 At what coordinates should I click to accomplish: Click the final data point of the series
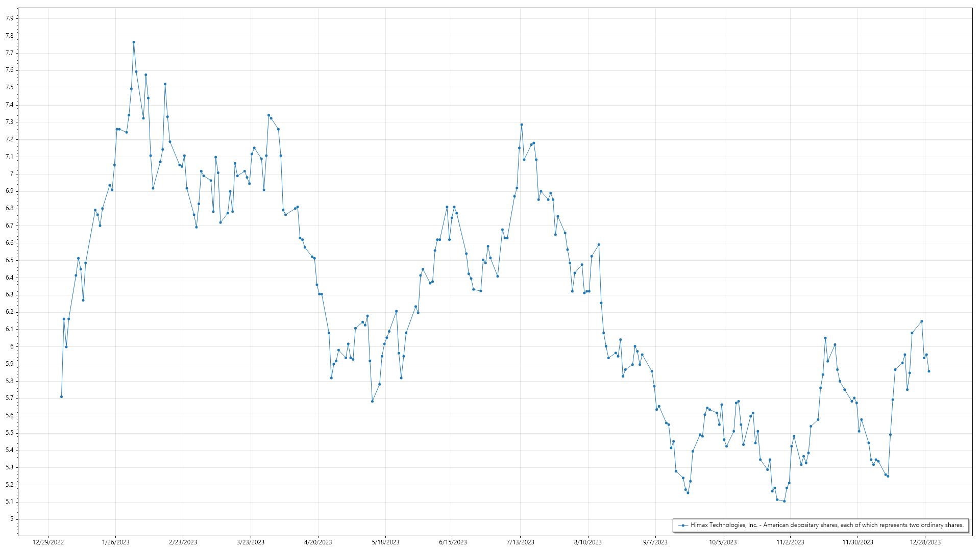click(x=928, y=371)
